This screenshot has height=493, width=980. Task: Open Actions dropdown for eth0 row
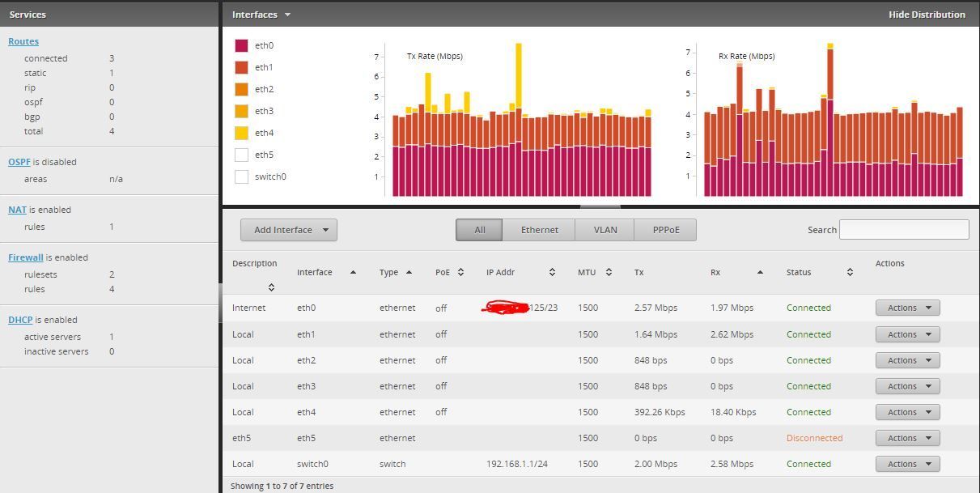tap(907, 308)
